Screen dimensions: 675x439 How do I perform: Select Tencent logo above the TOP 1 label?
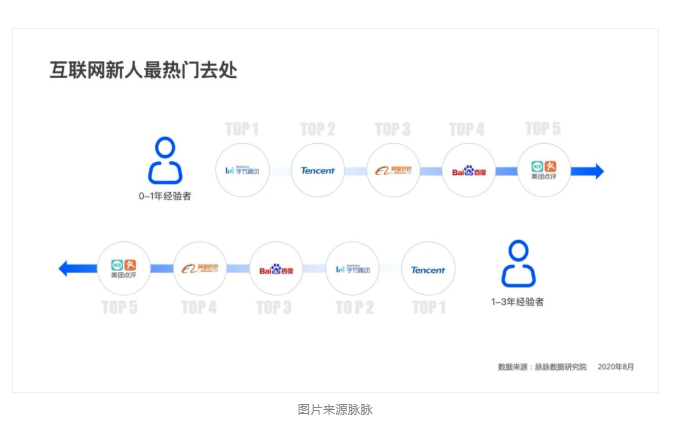point(428,269)
